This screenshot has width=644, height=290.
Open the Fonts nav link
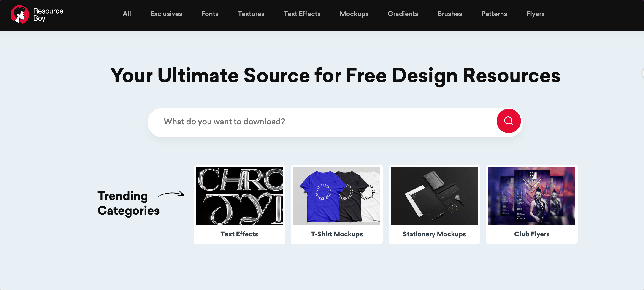point(210,14)
